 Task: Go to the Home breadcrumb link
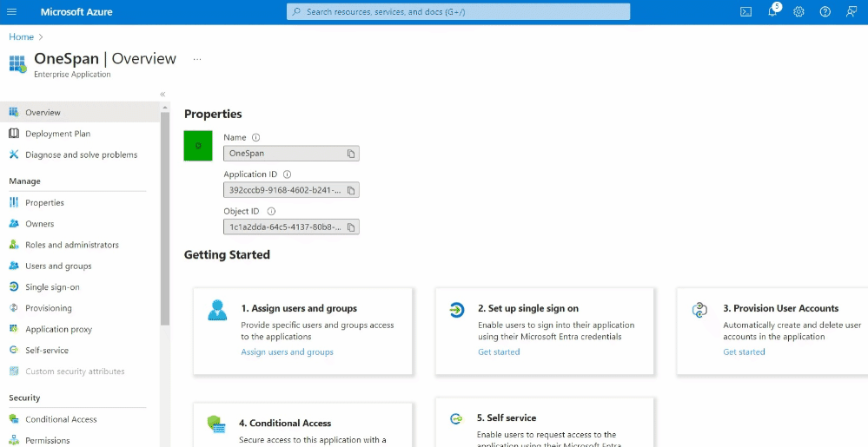point(21,37)
